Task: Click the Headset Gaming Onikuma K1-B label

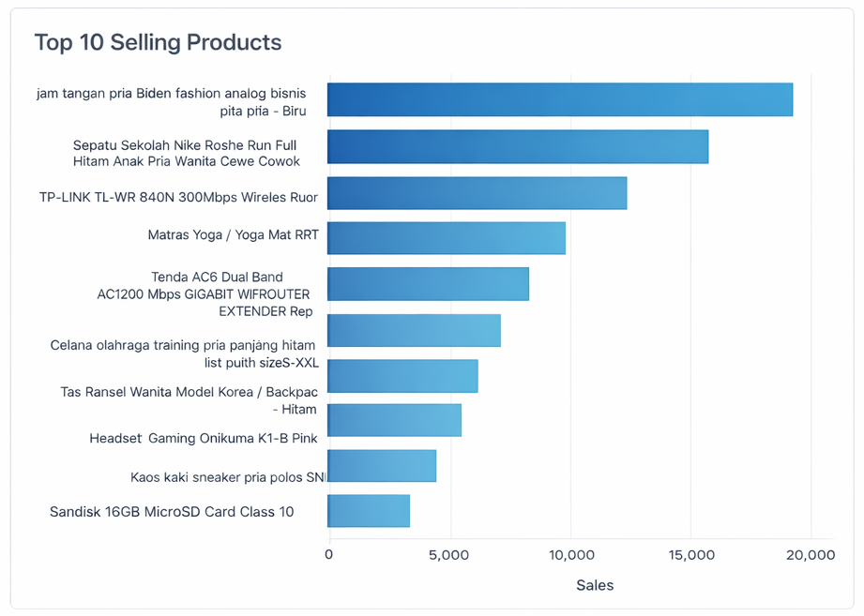Action: (204, 438)
